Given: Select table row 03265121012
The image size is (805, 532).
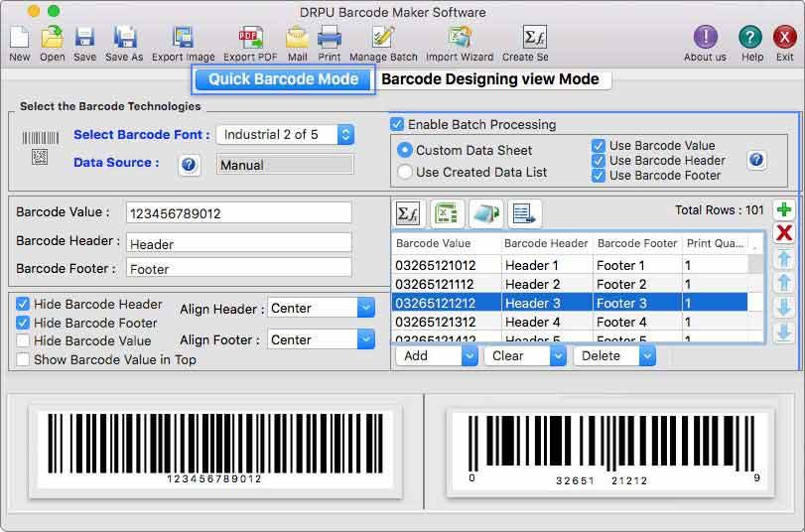Looking at the screenshot, I should pyautogui.click(x=570, y=265).
